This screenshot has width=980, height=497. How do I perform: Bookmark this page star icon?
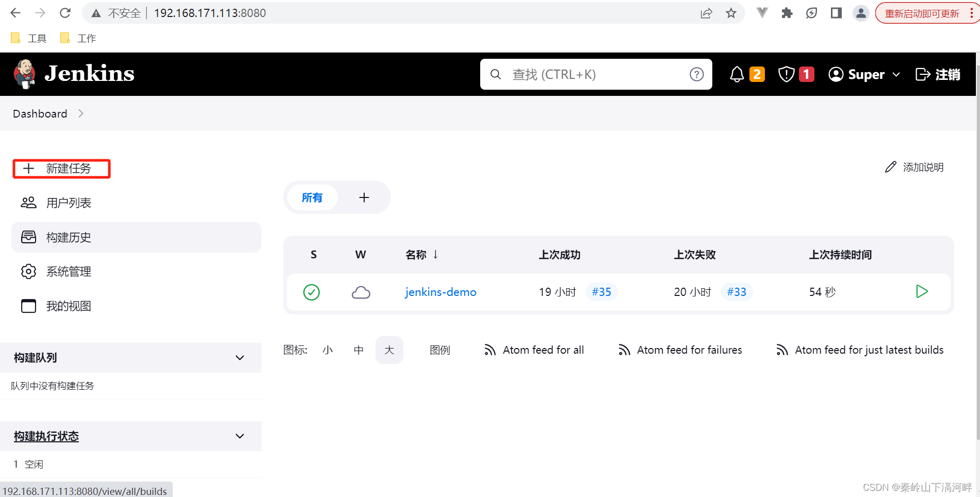coord(731,13)
